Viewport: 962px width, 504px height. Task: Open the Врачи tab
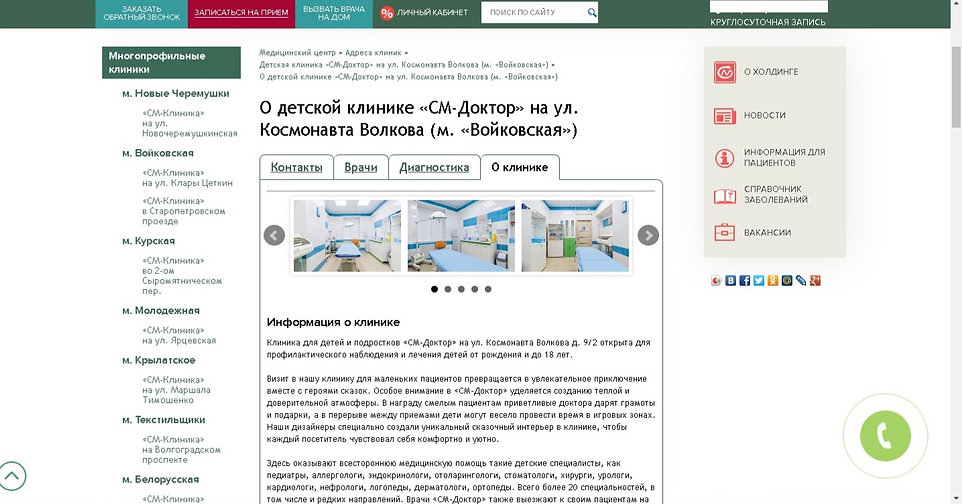click(361, 167)
